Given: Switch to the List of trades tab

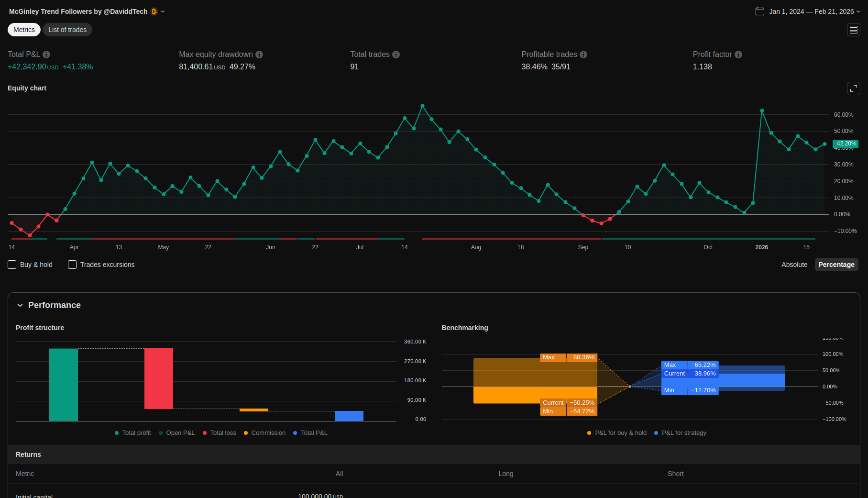Looking at the screenshot, I should coord(67,30).
